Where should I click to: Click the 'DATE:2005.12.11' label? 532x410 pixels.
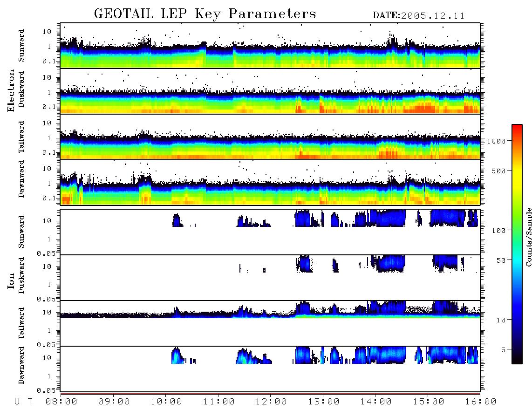(x=419, y=16)
